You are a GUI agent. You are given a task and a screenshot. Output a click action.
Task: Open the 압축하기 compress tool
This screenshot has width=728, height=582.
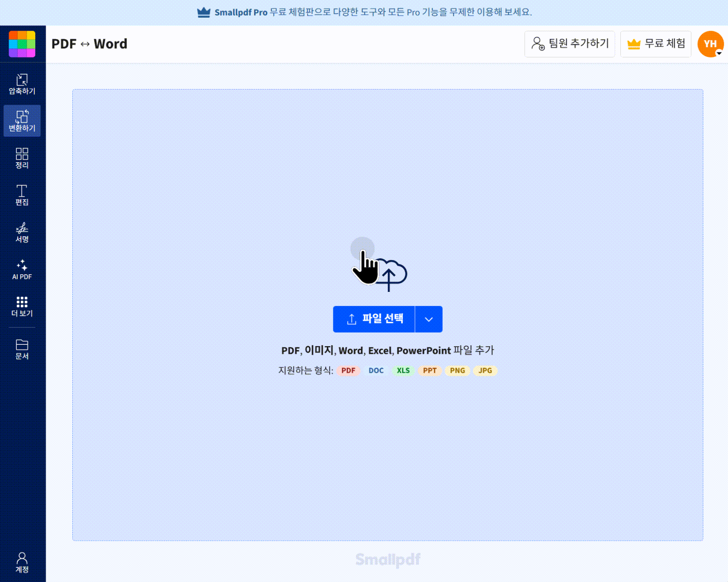coord(22,84)
